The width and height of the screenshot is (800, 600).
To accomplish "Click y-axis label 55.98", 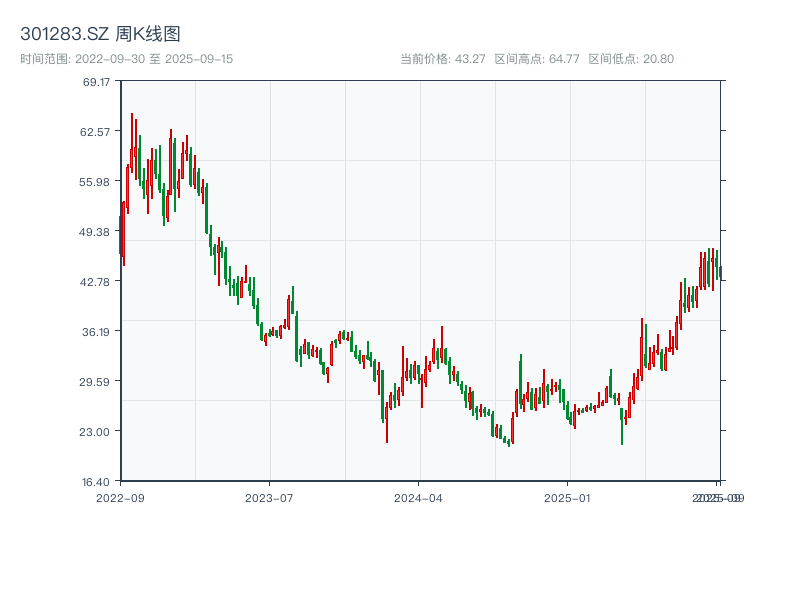I will [x=94, y=182].
